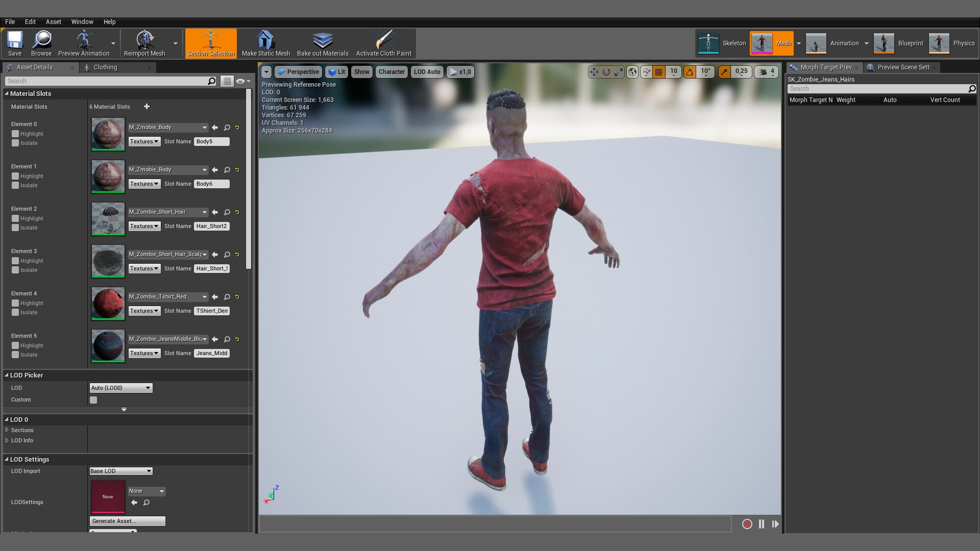
Task: Toggle grid snapping icon in the viewport toolbar
Action: pos(659,72)
